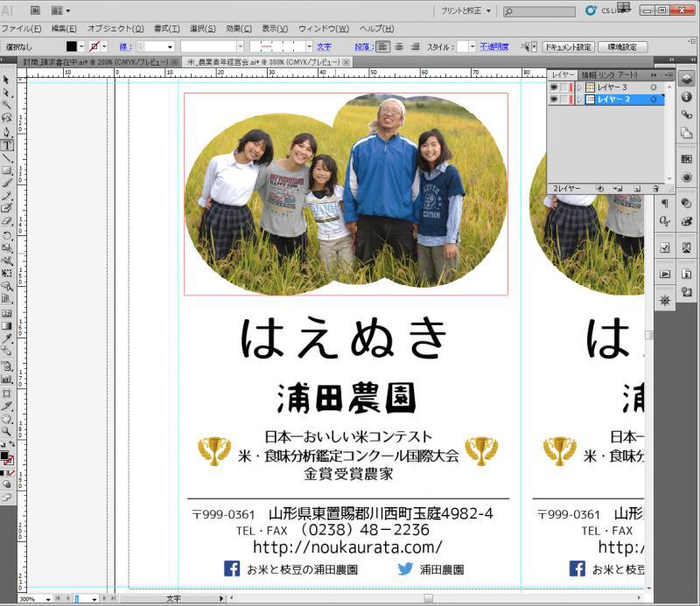Select the Type tool in the toolbox
The image size is (700, 606).
[7, 145]
